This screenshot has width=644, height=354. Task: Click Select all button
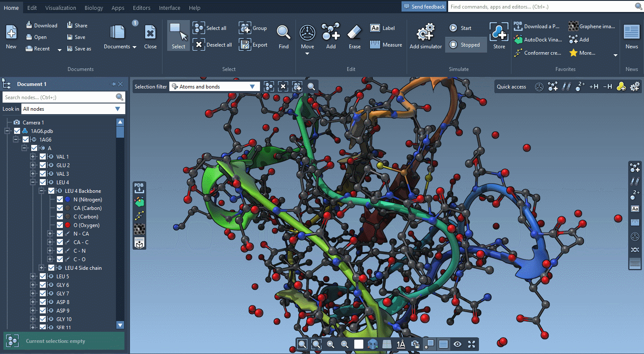pyautogui.click(x=210, y=28)
